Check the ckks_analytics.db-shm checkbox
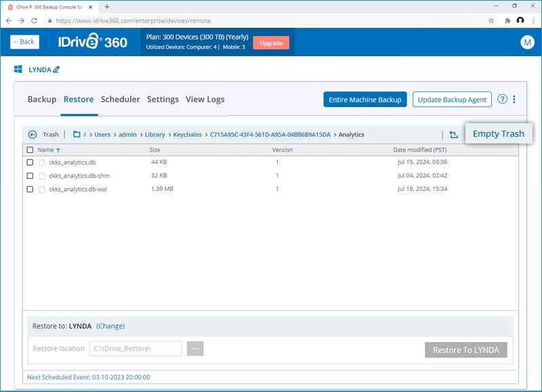542x392 pixels. [30, 176]
